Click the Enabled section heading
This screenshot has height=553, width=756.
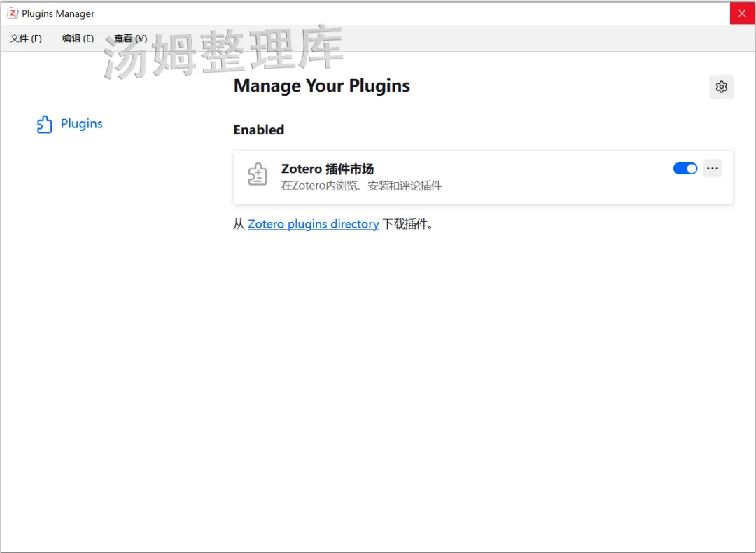pyautogui.click(x=259, y=129)
